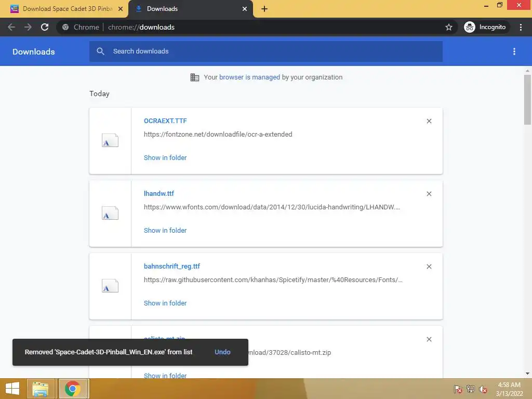
Task: Show bahnschrift_reg.ttf in folder
Action: (165, 303)
